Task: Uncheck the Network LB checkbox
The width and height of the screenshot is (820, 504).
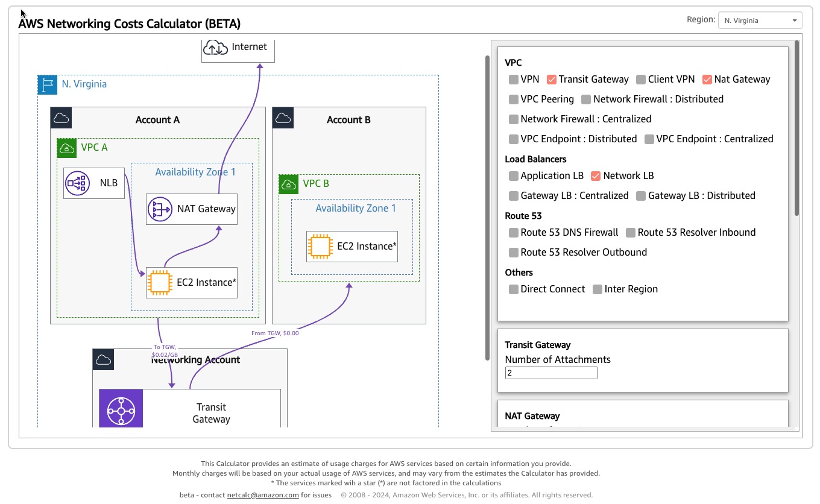Action: coord(596,176)
